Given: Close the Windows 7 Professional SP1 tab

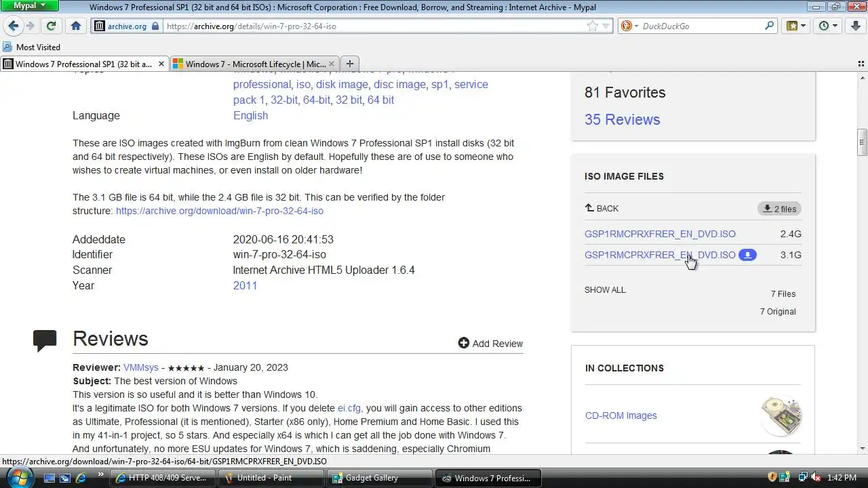Looking at the screenshot, I should (161, 64).
